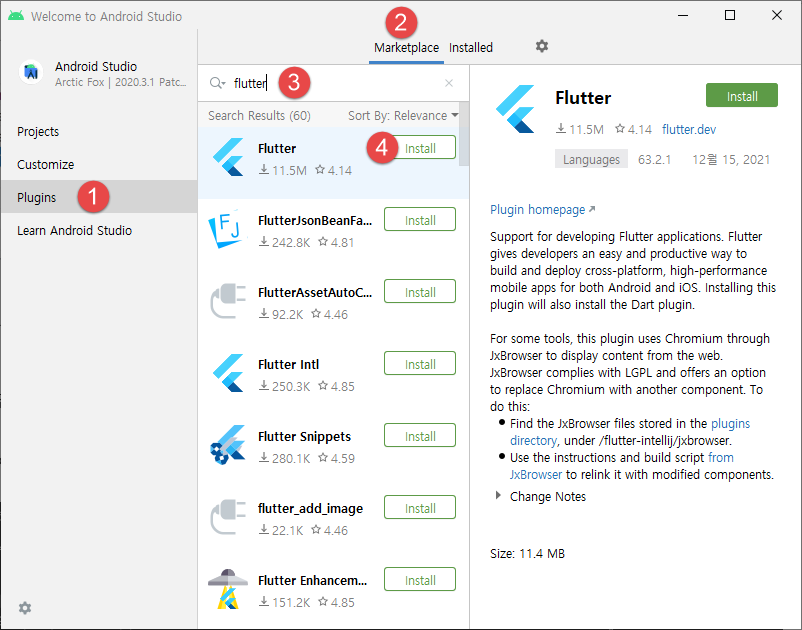Select the Flutter Enhancem... row title
802x630 pixels.
(313, 581)
